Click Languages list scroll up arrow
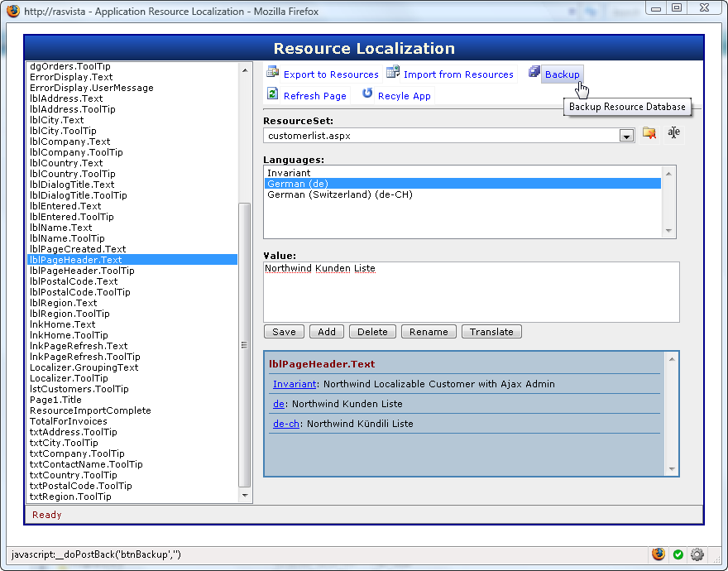Image resolution: width=728 pixels, height=571 pixels. click(x=668, y=173)
